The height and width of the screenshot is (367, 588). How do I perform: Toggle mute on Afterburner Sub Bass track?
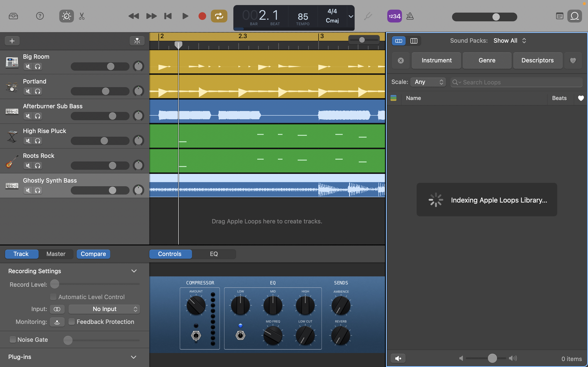[28, 116]
